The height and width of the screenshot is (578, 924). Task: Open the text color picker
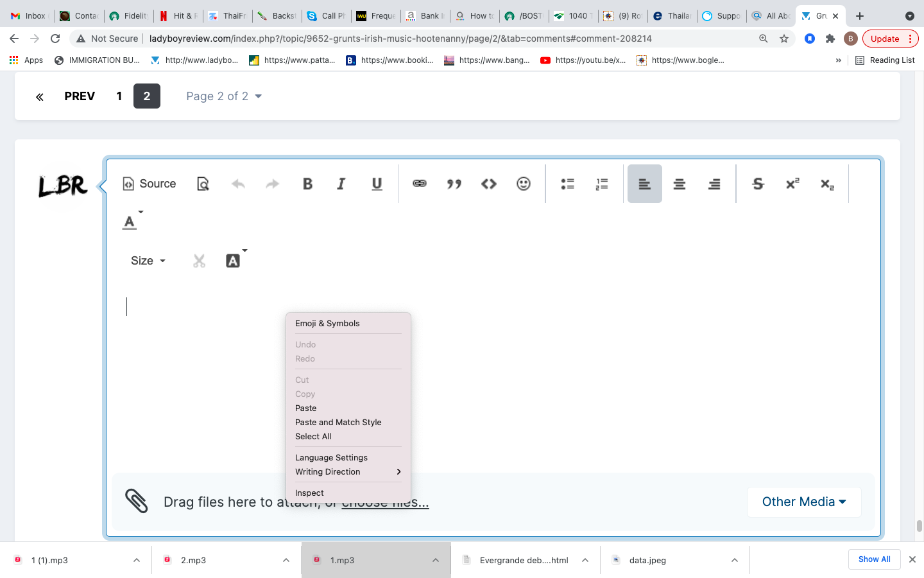131,222
